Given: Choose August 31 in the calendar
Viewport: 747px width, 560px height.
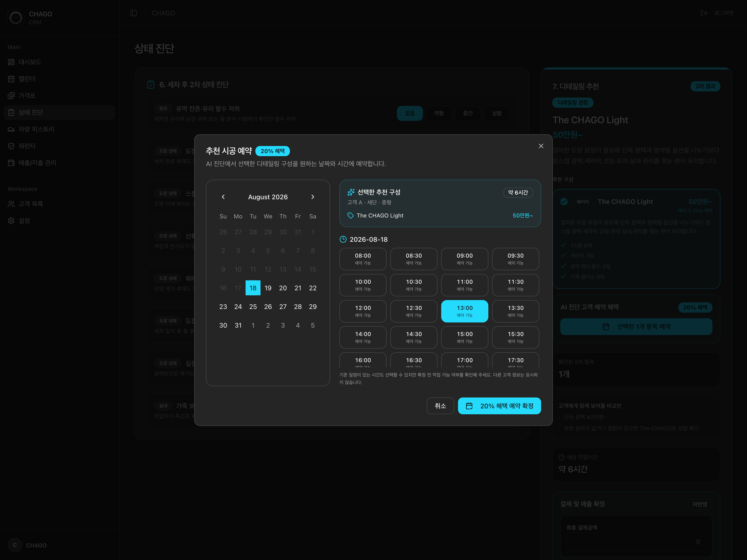Looking at the screenshot, I should [238, 325].
